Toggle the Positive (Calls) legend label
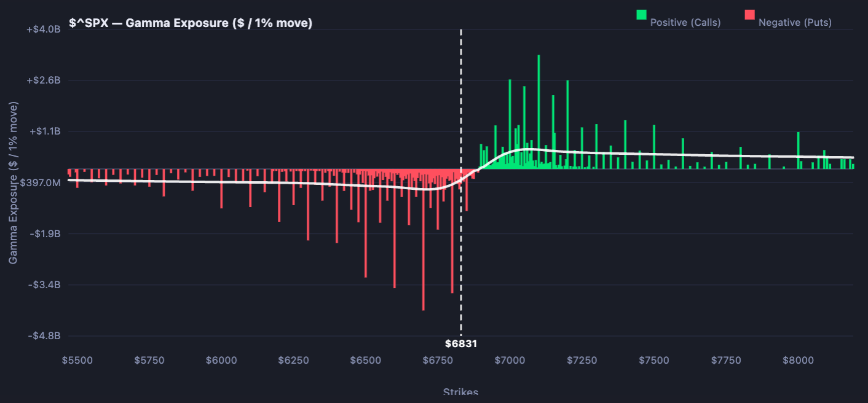868x403 pixels. [x=685, y=22]
